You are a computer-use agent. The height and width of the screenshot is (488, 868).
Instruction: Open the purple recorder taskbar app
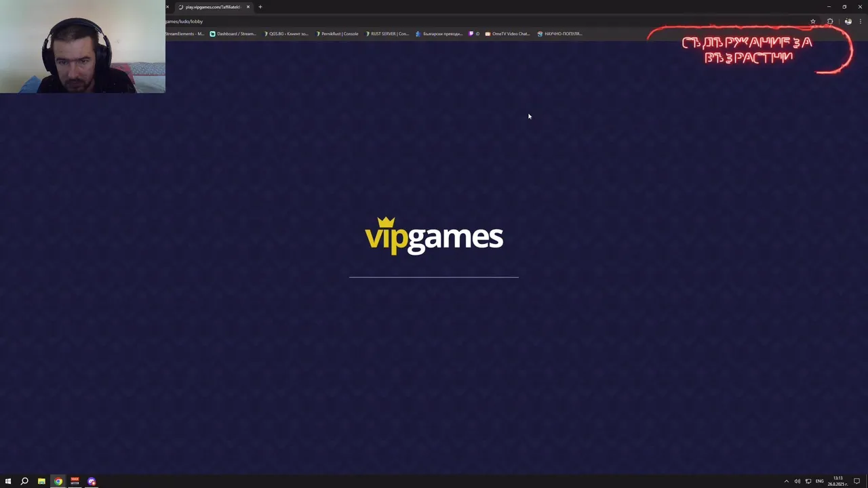tap(92, 481)
